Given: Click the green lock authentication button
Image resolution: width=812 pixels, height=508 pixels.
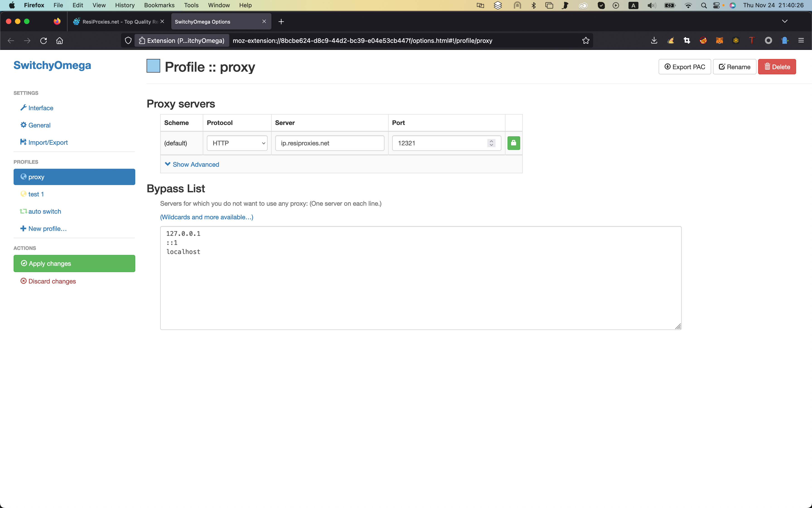Looking at the screenshot, I should point(513,143).
